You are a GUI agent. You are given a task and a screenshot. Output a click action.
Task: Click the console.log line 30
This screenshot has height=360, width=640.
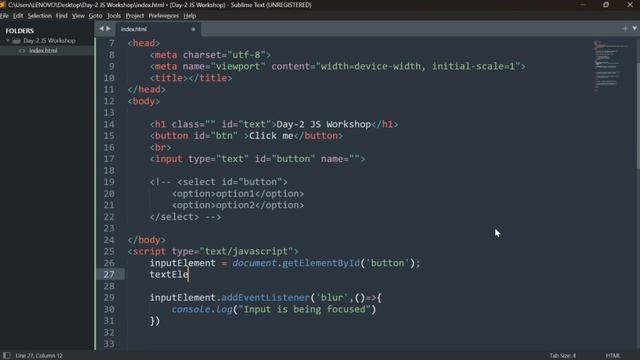coord(273,309)
